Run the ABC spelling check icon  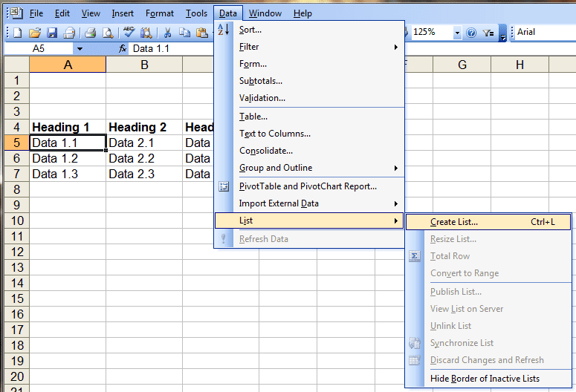[129, 33]
